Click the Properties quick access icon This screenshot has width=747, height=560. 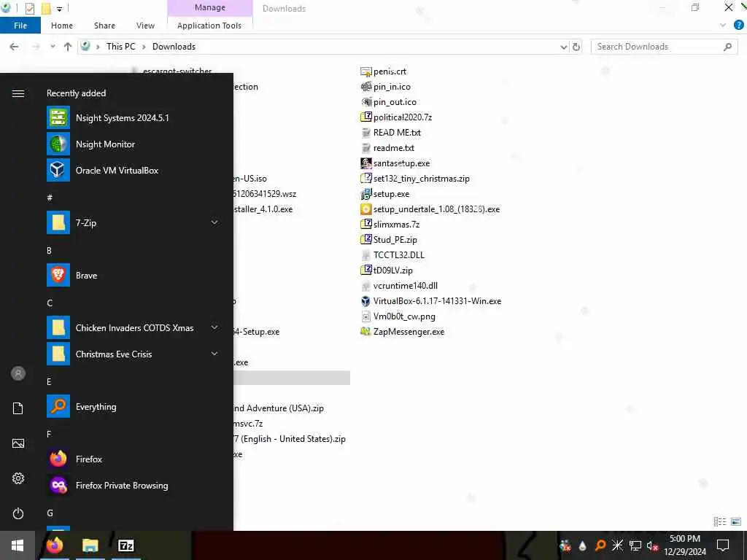(x=29, y=9)
